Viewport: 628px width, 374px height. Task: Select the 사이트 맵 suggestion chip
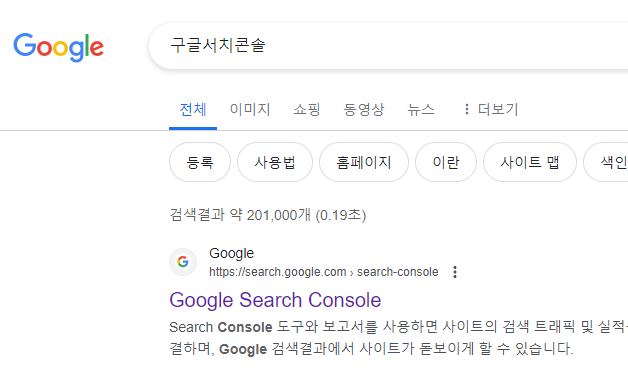coord(530,162)
